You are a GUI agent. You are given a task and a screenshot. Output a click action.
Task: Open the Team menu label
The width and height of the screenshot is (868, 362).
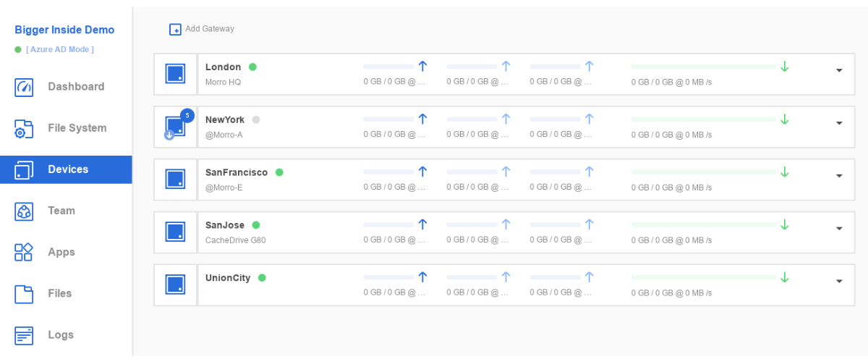click(x=61, y=211)
